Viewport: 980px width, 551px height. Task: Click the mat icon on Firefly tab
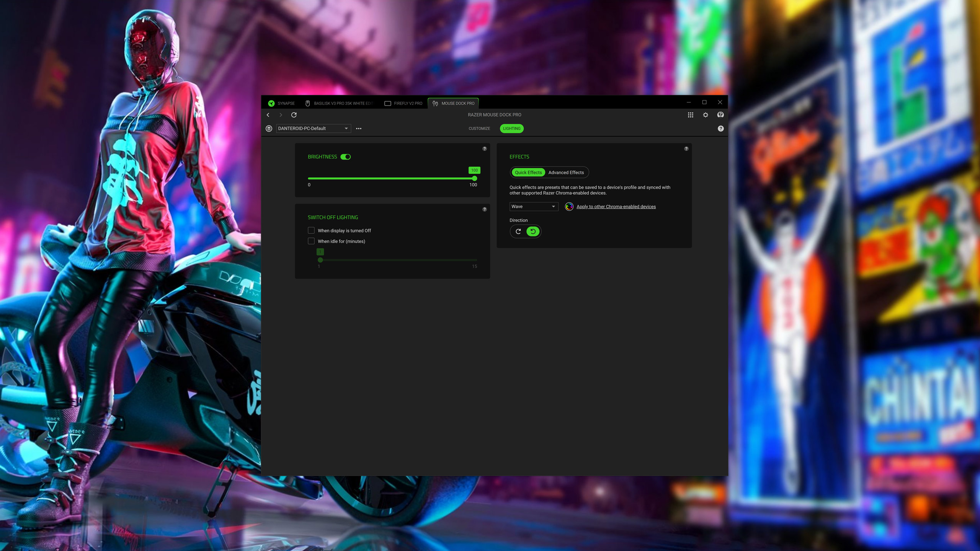coord(387,103)
